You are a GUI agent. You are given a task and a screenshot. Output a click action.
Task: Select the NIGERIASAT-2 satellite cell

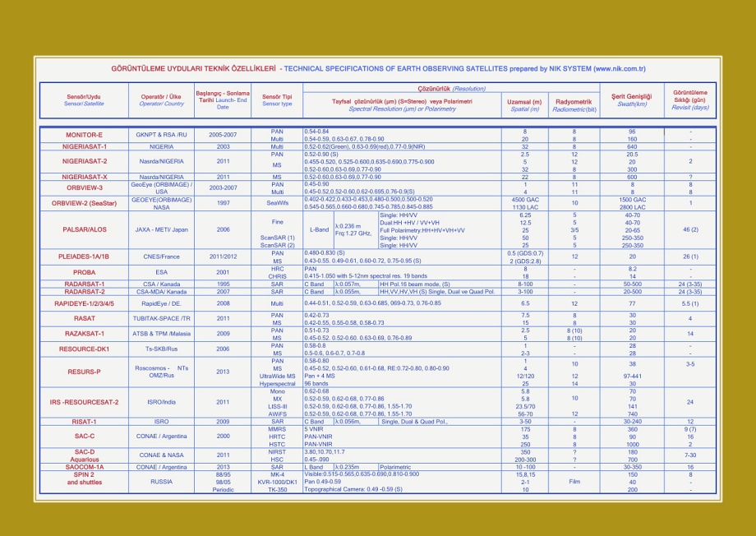click(x=84, y=161)
